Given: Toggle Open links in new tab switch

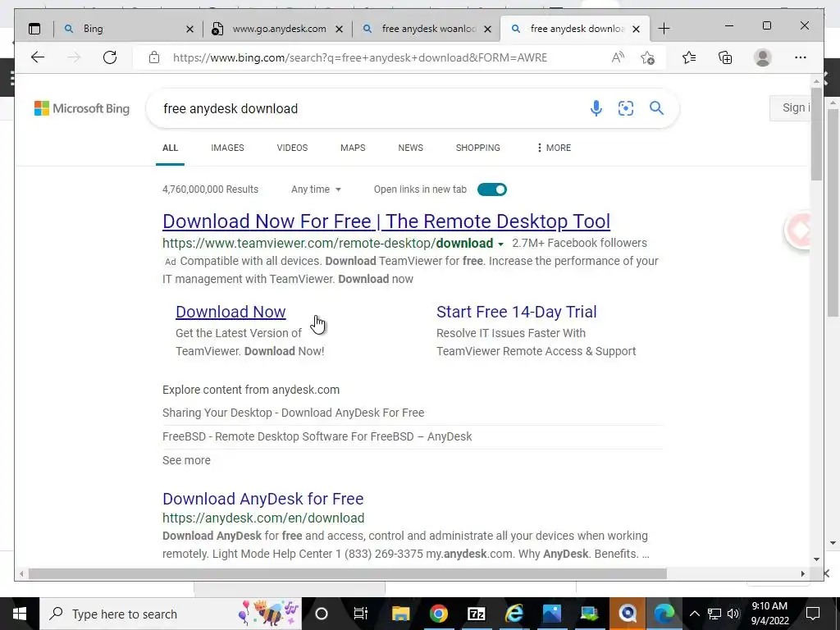Looking at the screenshot, I should [492, 189].
